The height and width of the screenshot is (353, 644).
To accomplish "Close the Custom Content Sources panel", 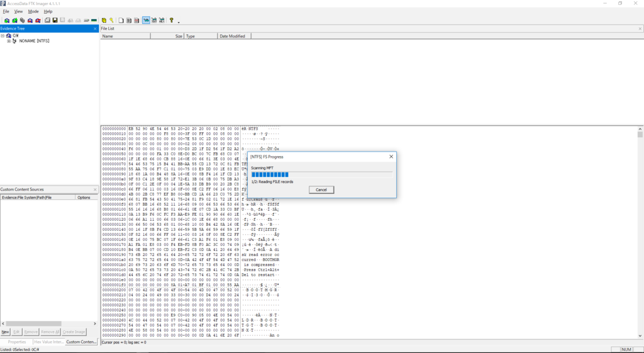I will [96, 189].
